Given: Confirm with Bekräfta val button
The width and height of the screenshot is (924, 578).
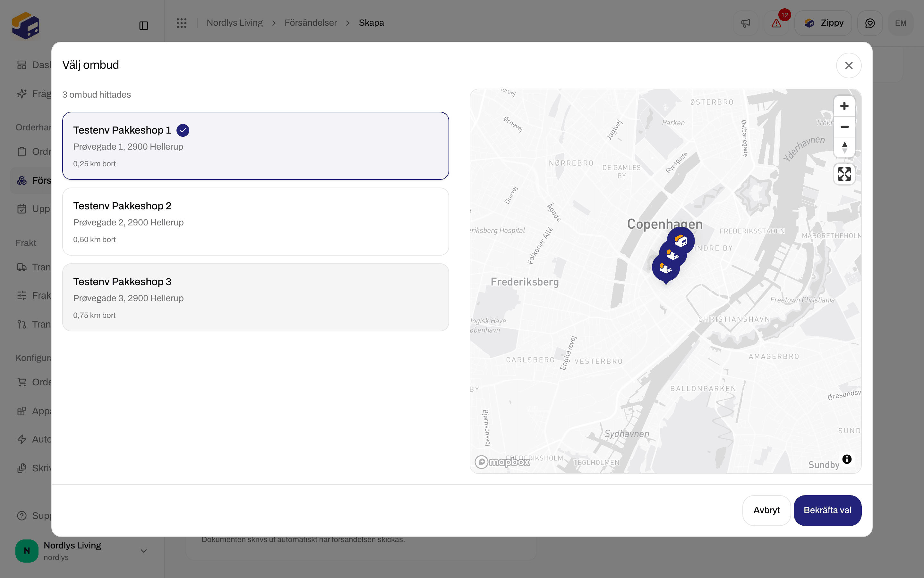Looking at the screenshot, I should [827, 510].
